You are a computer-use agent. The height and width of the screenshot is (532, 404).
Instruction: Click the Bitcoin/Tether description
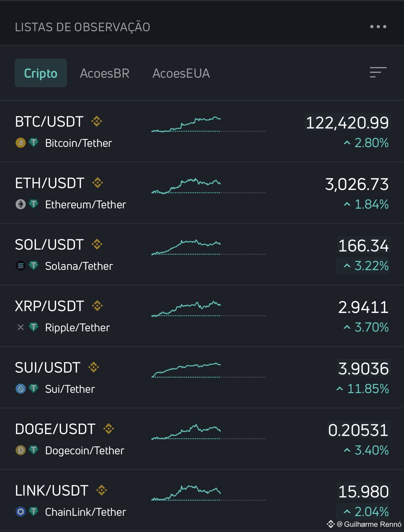[x=79, y=143]
